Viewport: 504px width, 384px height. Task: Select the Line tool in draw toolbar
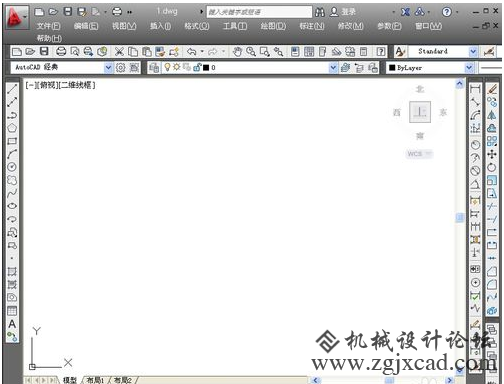pos(12,89)
